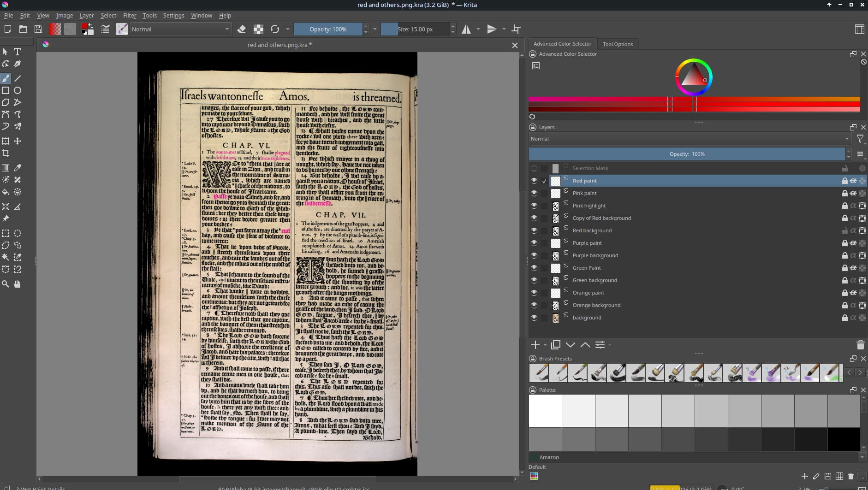
Task: Select the Crop tool in the toolbox
Action: click(6, 153)
